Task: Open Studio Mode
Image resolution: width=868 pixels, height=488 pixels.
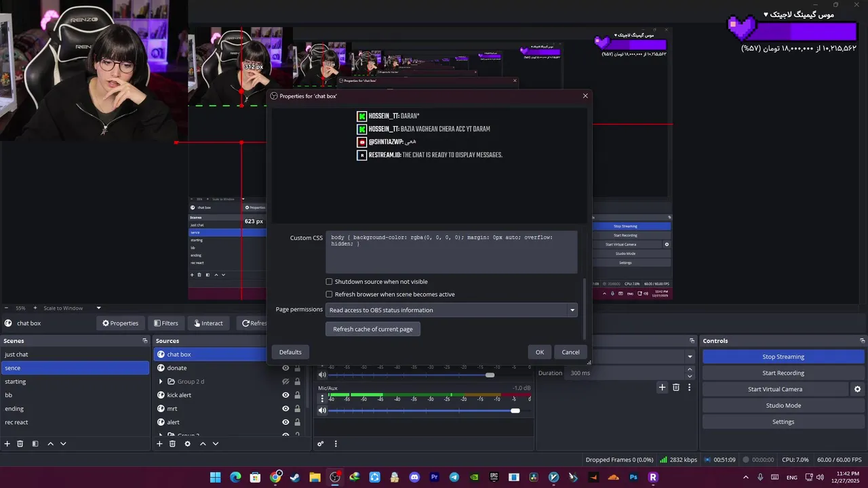Action: coord(783,405)
